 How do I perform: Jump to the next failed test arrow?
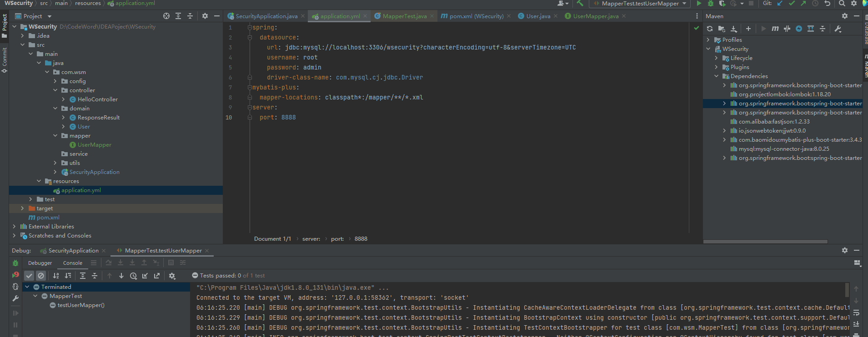pyautogui.click(x=121, y=276)
